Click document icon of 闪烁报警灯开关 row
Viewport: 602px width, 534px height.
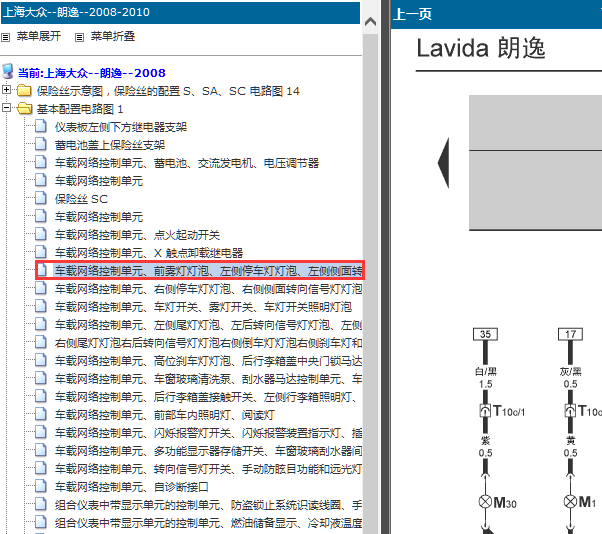point(41,432)
